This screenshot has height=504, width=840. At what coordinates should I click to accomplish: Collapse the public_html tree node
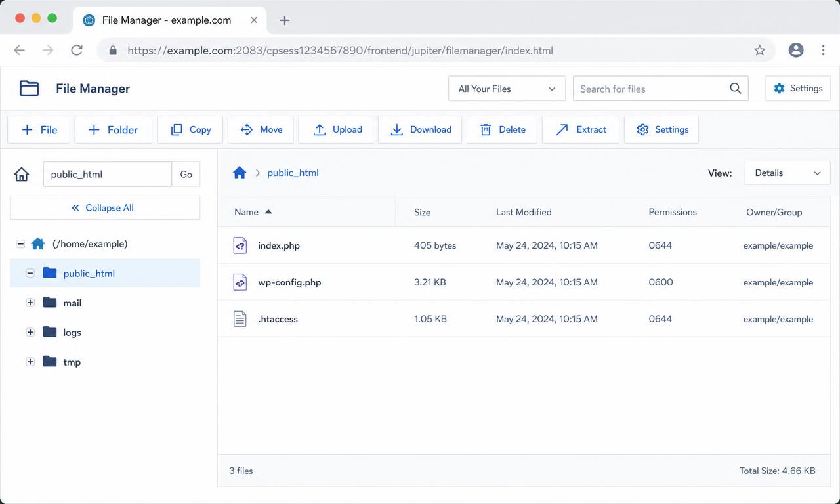point(30,273)
